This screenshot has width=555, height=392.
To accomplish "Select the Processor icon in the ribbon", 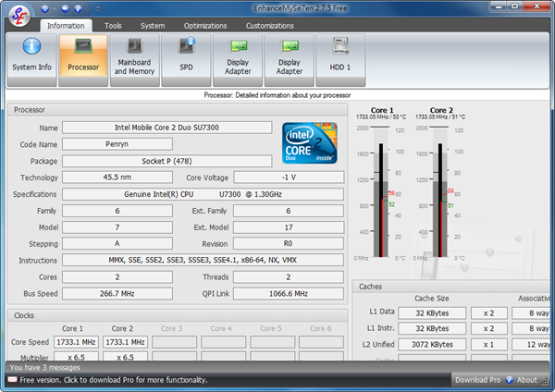I will 83,58.
